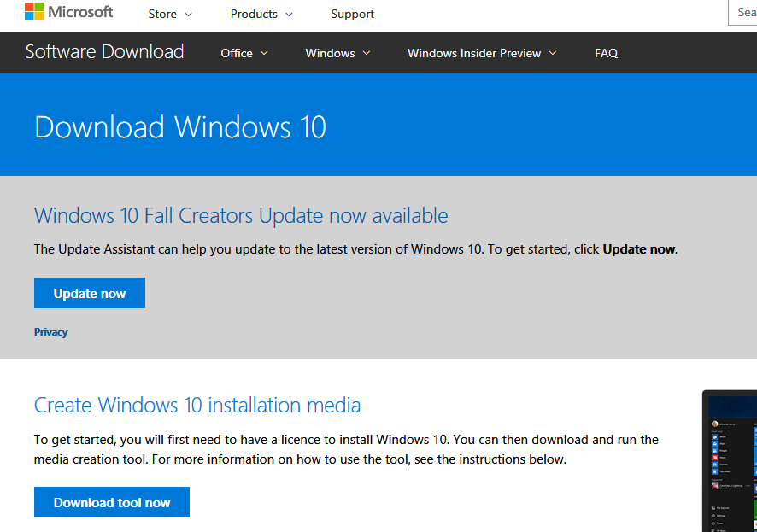This screenshot has height=532, width=757.
Task: Open the FAQ page
Action: tap(606, 53)
